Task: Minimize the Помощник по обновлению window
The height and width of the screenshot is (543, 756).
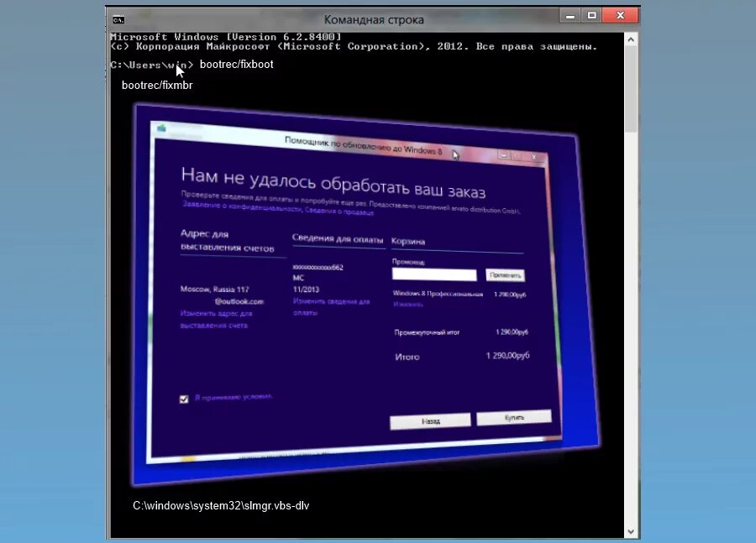Action: [503, 155]
